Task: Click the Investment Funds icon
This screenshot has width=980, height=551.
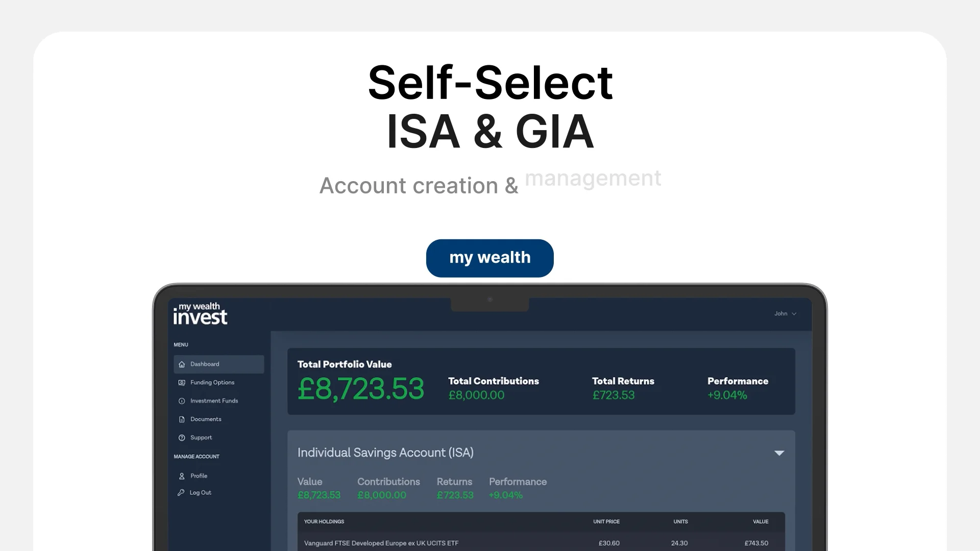Action: click(x=182, y=401)
